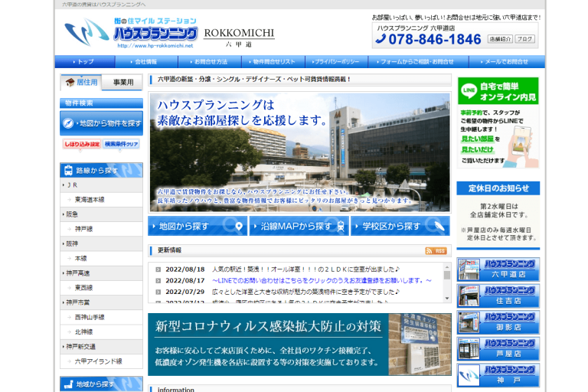Screen dimensions: 588x392
Task: Click 地図から物件を探す compass button
Action: point(102,122)
